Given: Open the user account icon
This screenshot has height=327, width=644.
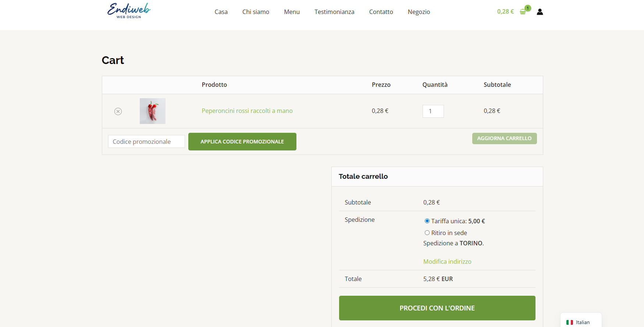Looking at the screenshot, I should click(540, 12).
